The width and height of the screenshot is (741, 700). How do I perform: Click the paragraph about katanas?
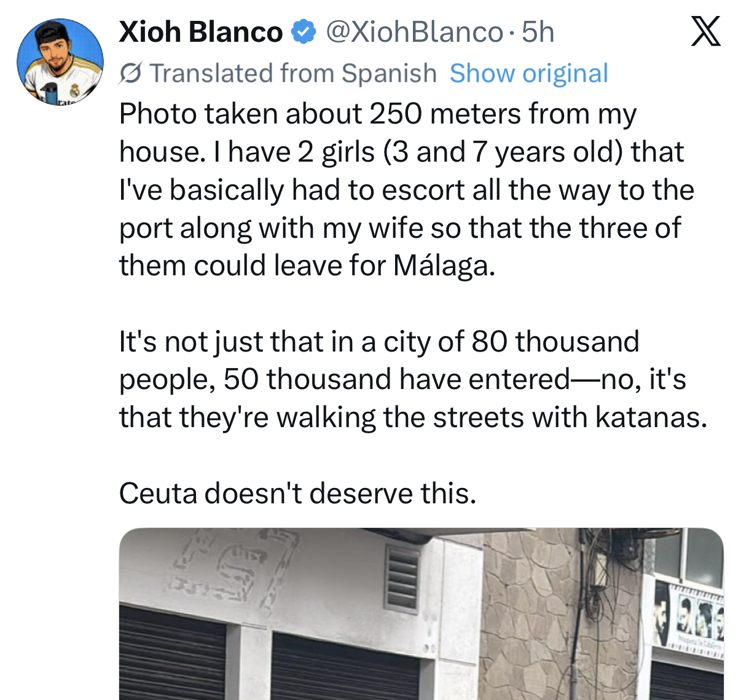coord(413,379)
